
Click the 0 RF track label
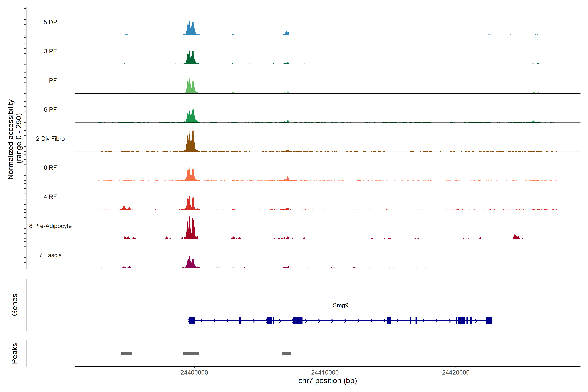coord(50,168)
